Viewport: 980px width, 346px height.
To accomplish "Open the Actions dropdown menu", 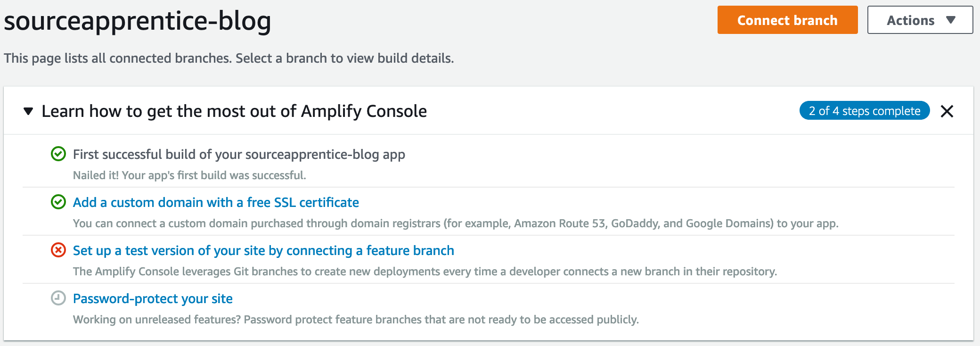I will coord(920,20).
